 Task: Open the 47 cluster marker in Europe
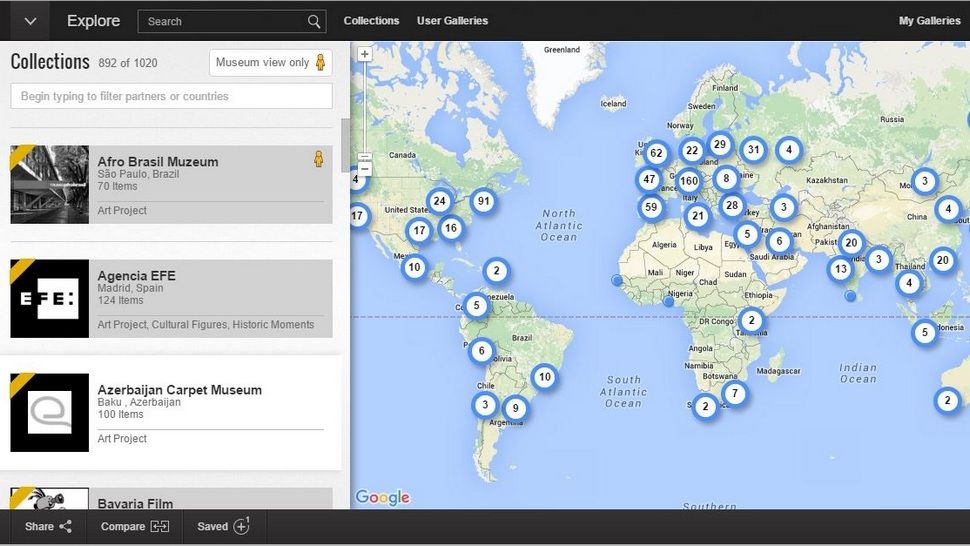(648, 179)
